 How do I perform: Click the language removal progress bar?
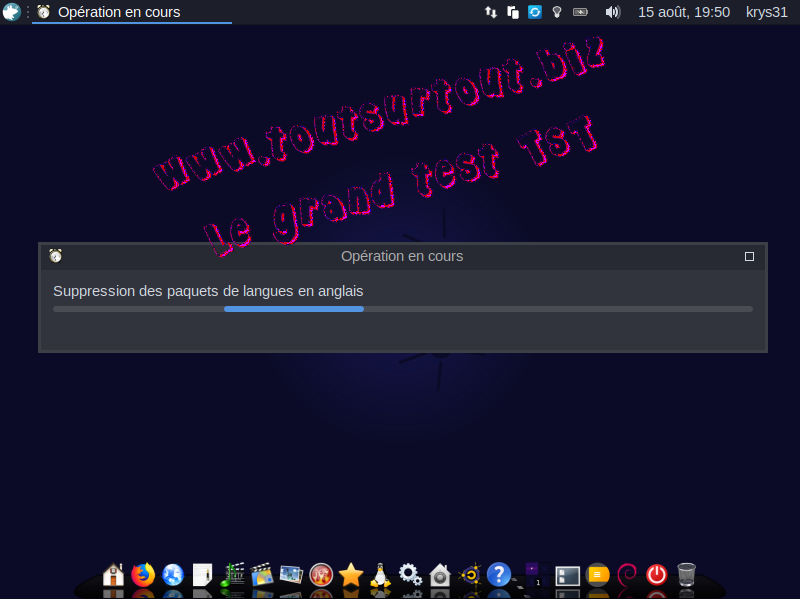[403, 309]
